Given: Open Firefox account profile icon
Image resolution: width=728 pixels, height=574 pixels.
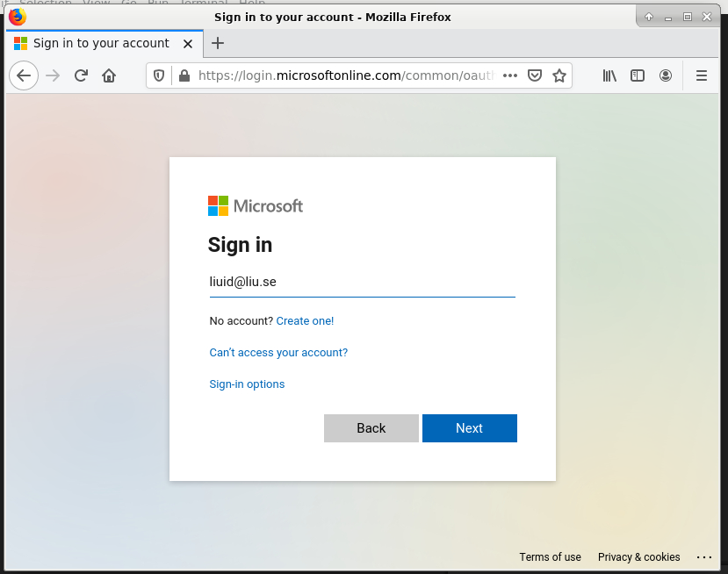Looking at the screenshot, I should [x=666, y=75].
